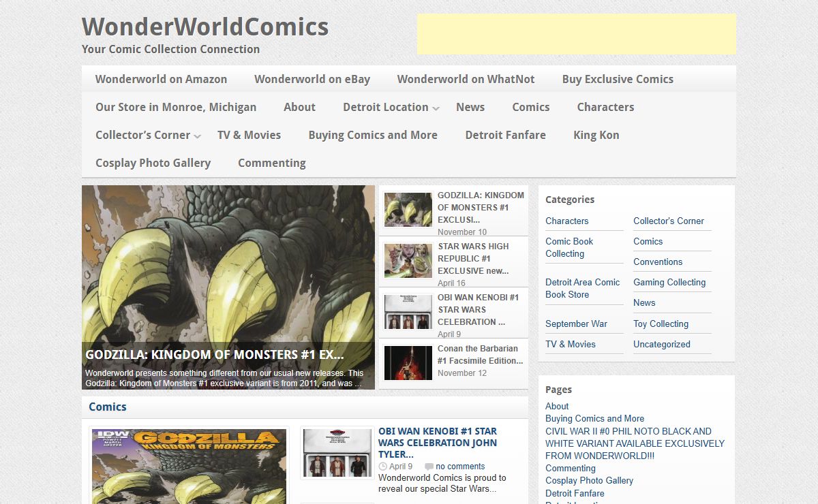This screenshot has height=504, width=818.
Task: Click the clock icon beside April 9
Action: 382,467
